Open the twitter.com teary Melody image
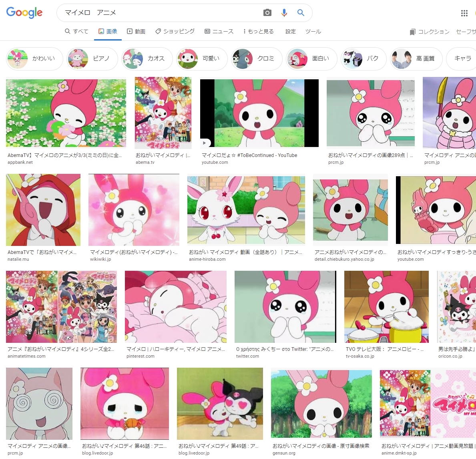Viewport: 476px width, 459px height. [285, 307]
